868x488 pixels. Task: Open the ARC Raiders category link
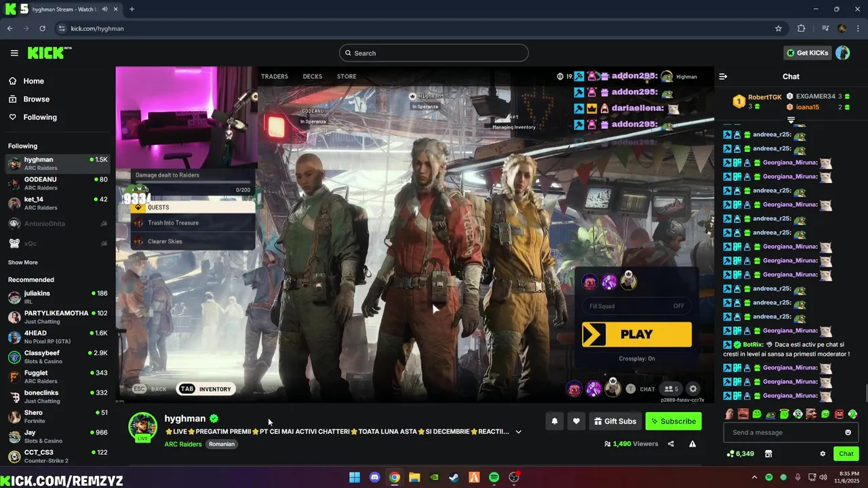point(183,444)
